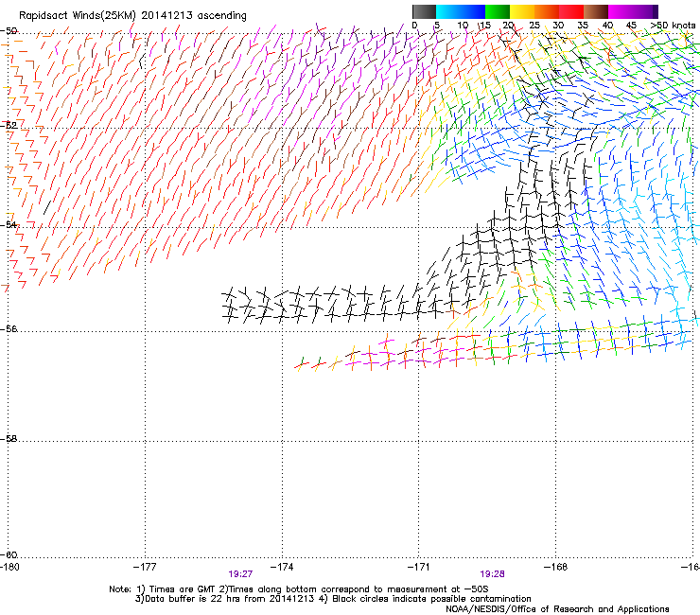
Task: Click the green 15-20 knots legend swatch
Action: pyautogui.click(x=498, y=11)
